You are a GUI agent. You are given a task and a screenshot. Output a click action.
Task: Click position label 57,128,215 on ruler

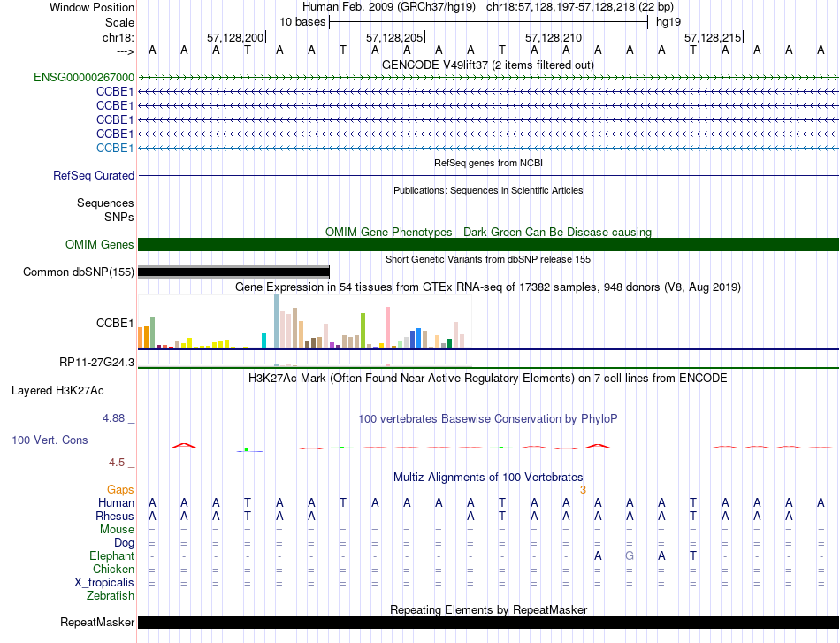tap(713, 37)
